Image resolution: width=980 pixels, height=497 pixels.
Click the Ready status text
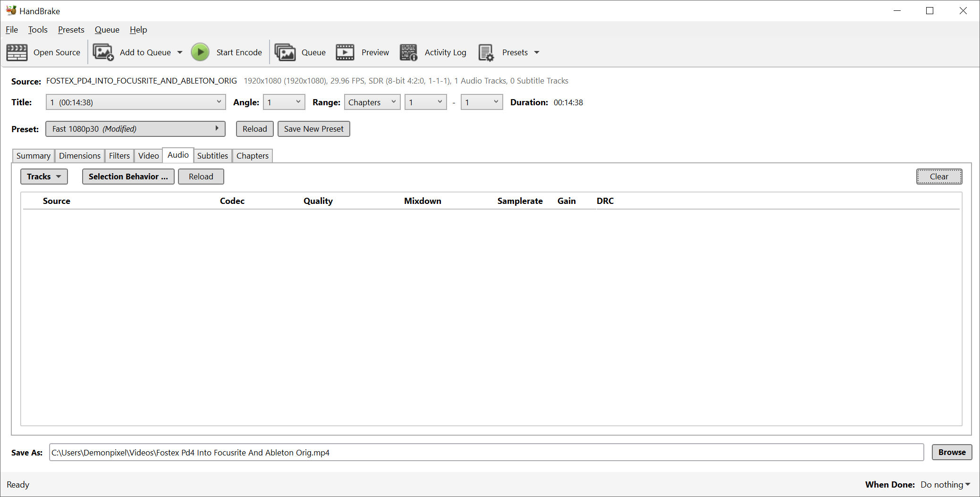click(18, 485)
